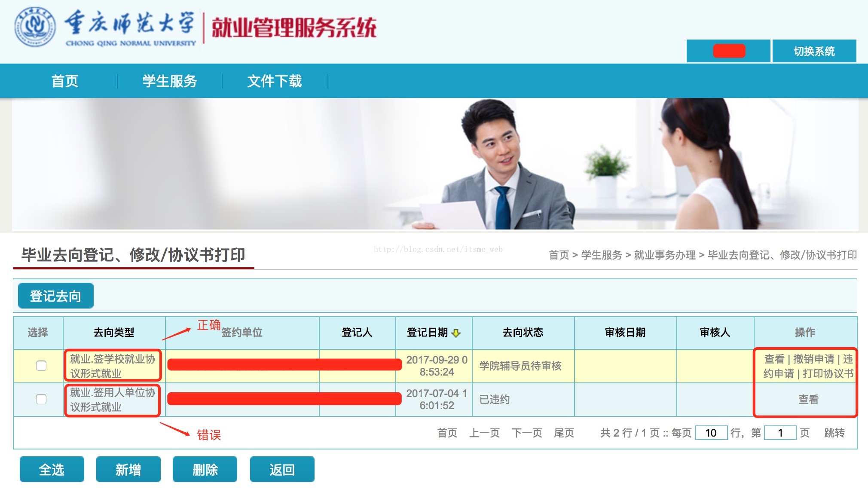Image resolution: width=868 pixels, height=489 pixels.
Task: Click the page number input field
Action: [x=780, y=433]
